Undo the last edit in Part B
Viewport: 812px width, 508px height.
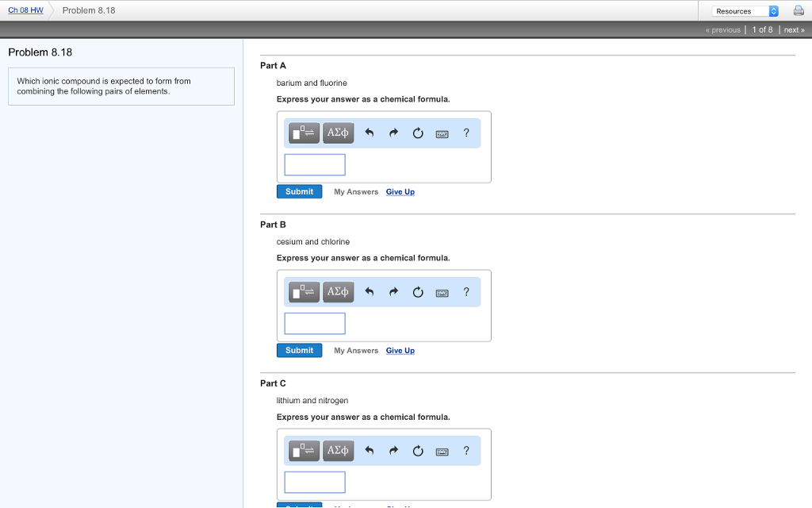tap(370, 292)
